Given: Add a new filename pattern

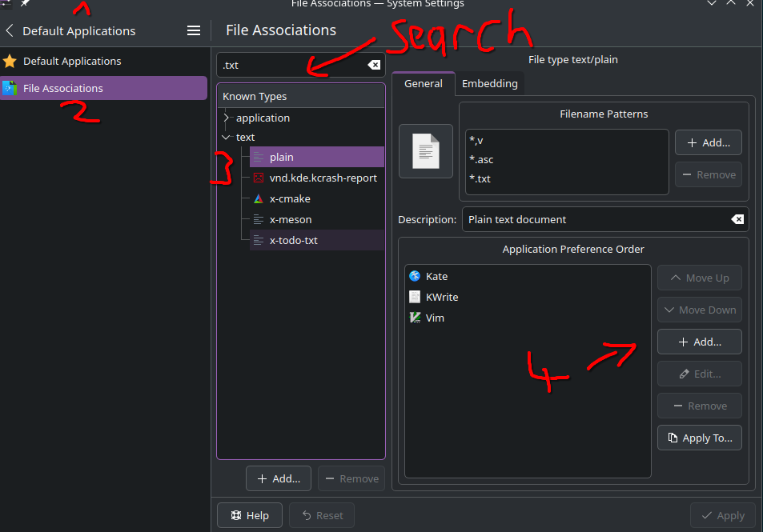Looking at the screenshot, I should click(x=708, y=142).
